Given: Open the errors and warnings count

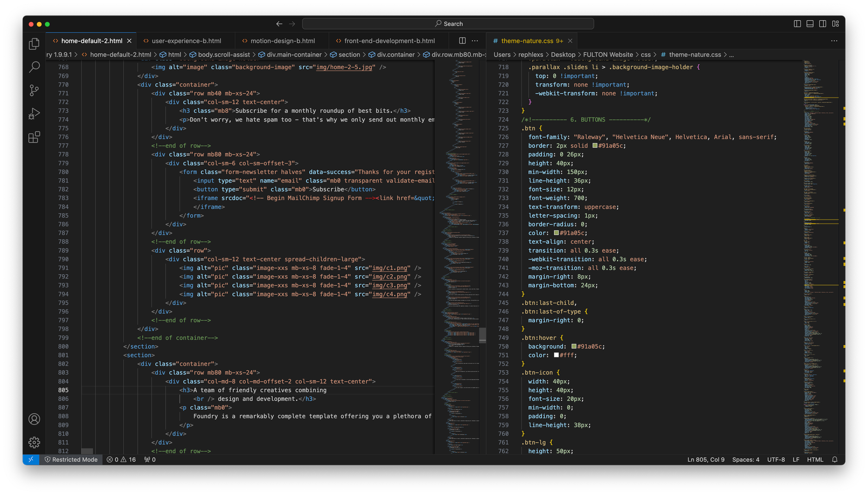Looking at the screenshot, I should [121, 459].
